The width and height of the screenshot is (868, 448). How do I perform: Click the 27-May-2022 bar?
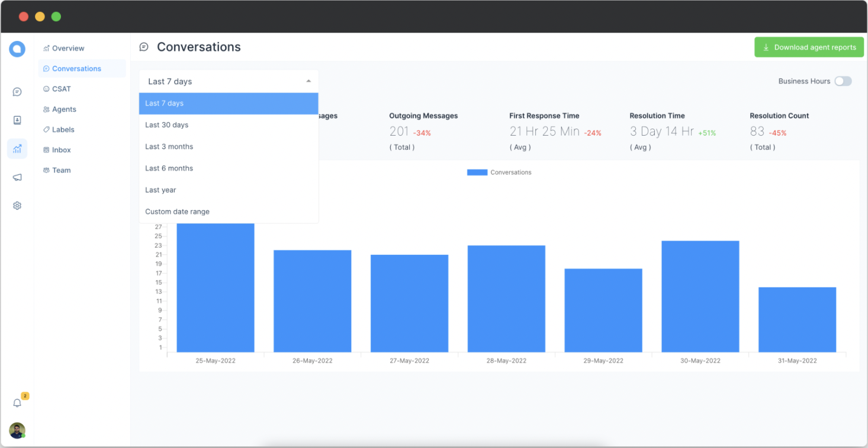click(x=410, y=303)
